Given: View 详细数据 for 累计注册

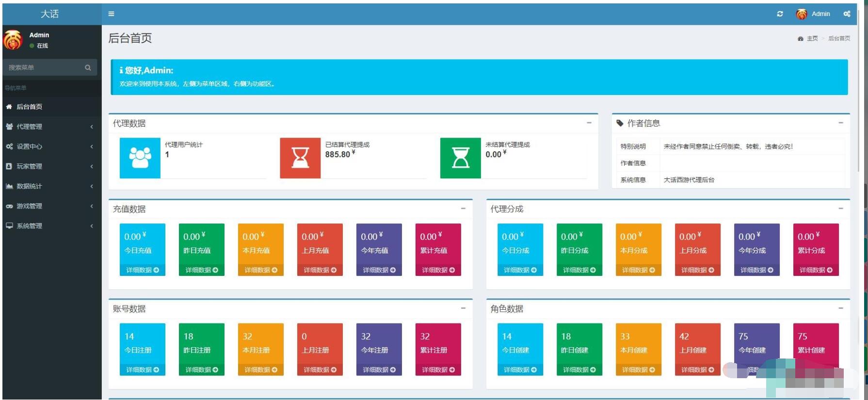Looking at the screenshot, I should click(438, 370).
